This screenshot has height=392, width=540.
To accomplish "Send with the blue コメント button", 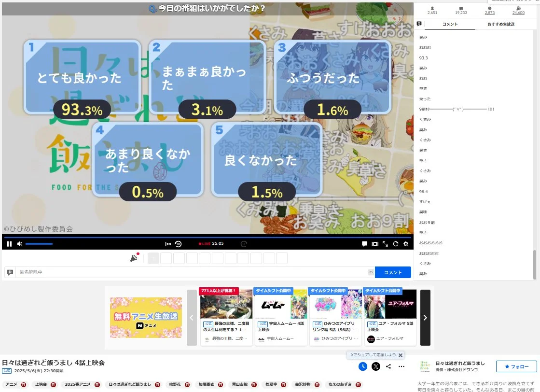I will pyautogui.click(x=393, y=272).
